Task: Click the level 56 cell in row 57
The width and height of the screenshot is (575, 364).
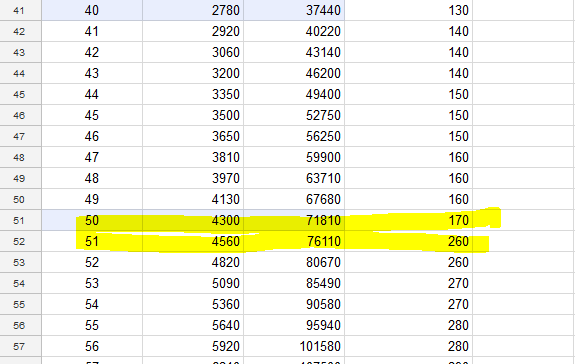Action: pos(92,346)
